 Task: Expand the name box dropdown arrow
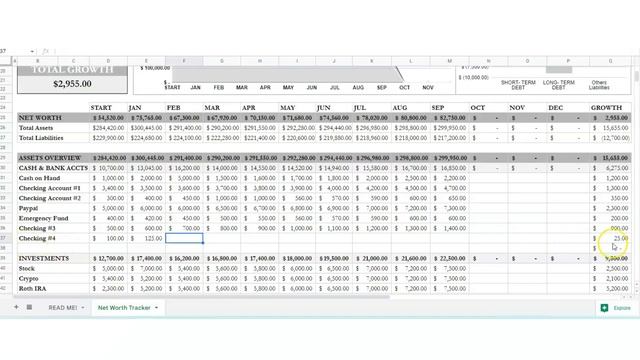pos(32,51)
